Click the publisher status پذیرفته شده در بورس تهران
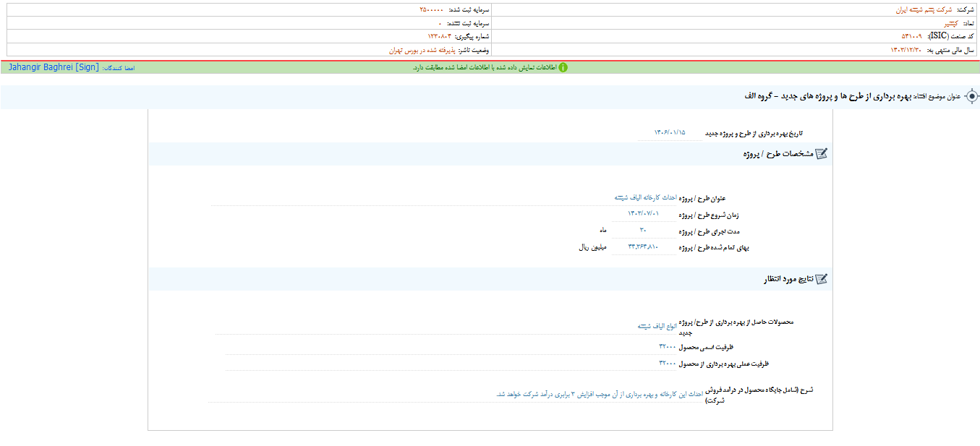 pyautogui.click(x=419, y=50)
